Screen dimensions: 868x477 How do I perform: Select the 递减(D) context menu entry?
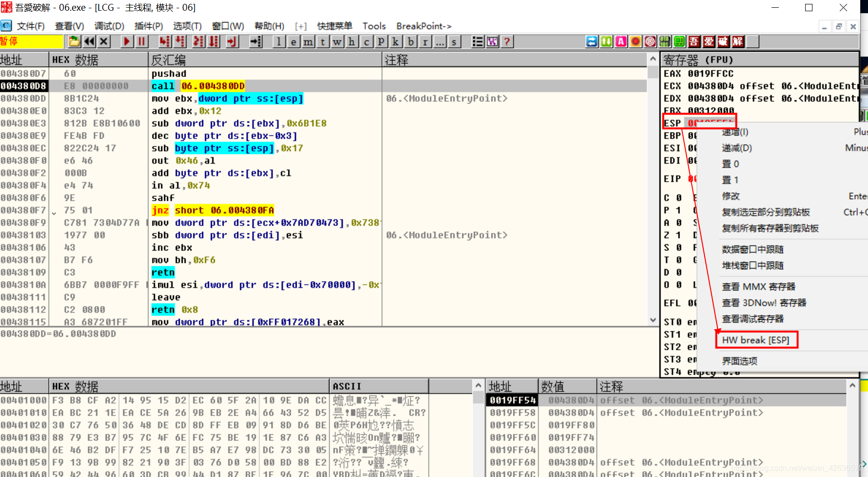(x=736, y=148)
